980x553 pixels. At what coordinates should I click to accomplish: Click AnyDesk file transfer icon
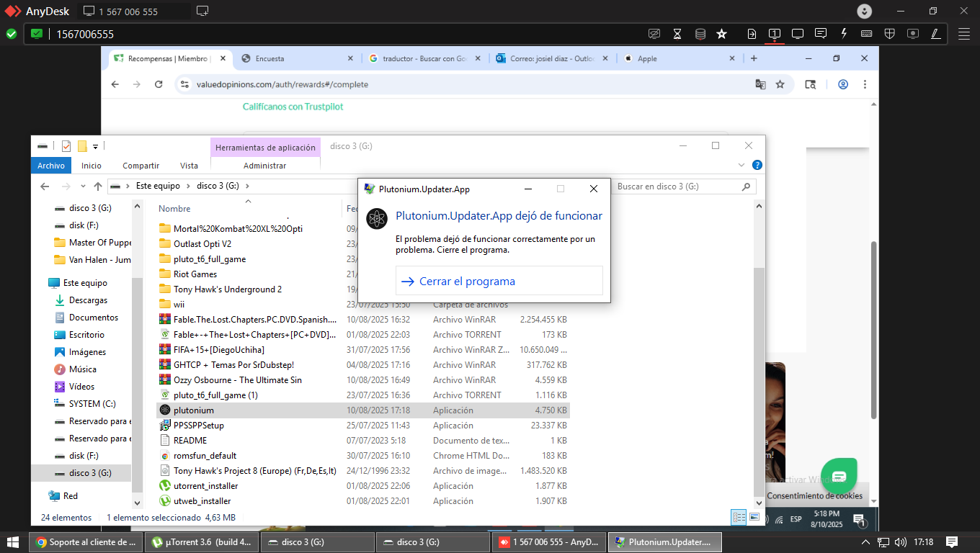coord(752,34)
